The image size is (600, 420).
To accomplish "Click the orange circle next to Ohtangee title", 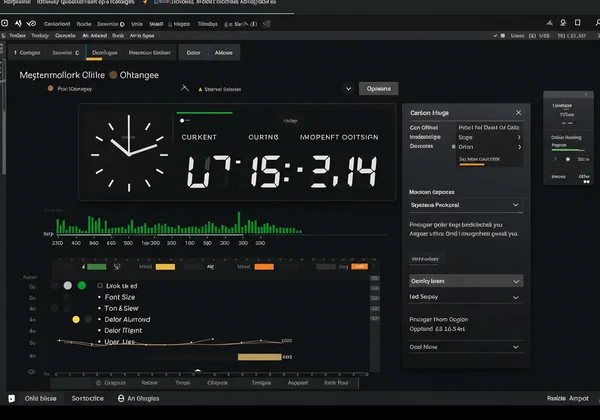I will [113, 75].
